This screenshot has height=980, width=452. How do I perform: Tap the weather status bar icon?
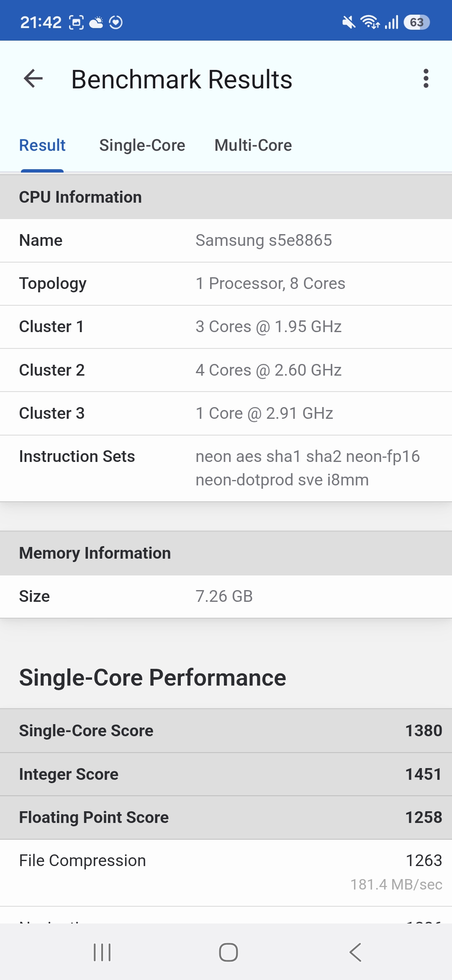96,22
